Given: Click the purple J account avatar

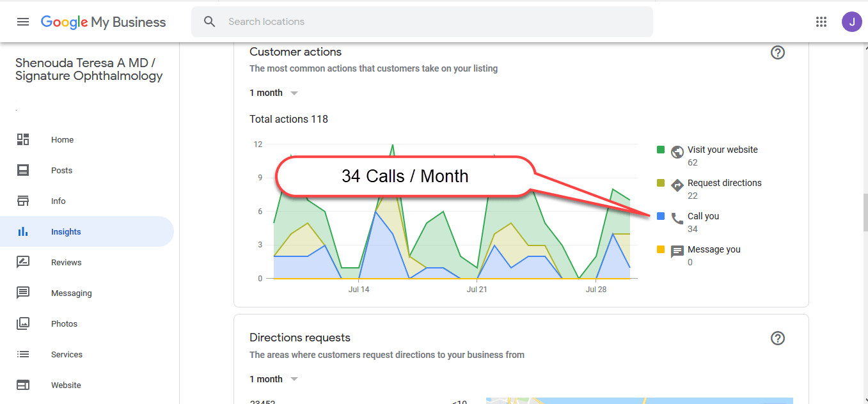Looking at the screenshot, I should point(851,22).
